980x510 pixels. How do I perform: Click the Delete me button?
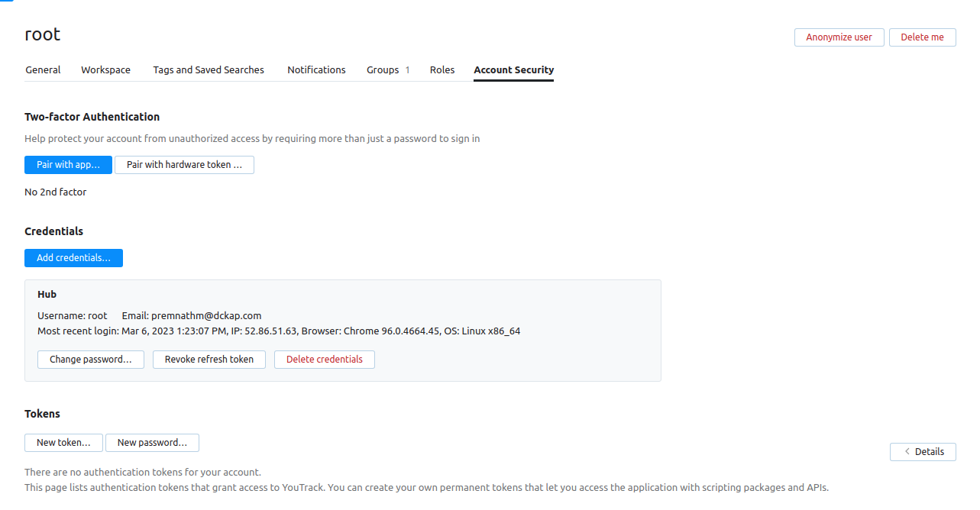(922, 37)
